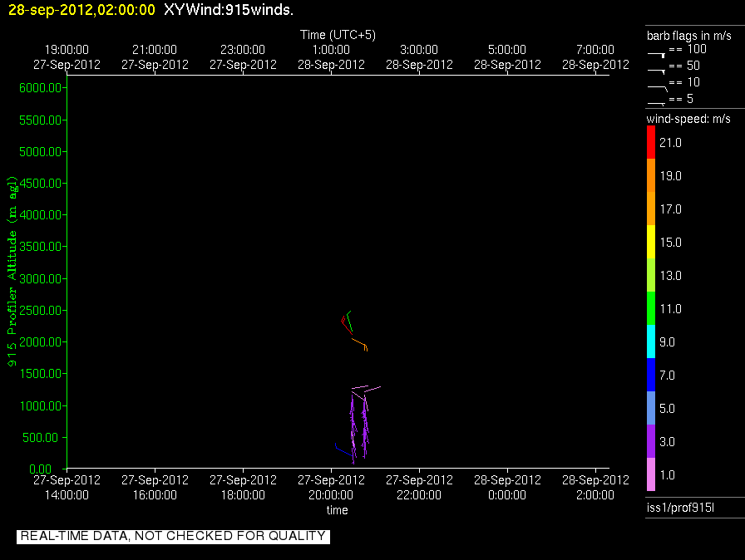Click the barb flag symbol for 100
Viewport: 745px width, 560px height.
(x=656, y=55)
